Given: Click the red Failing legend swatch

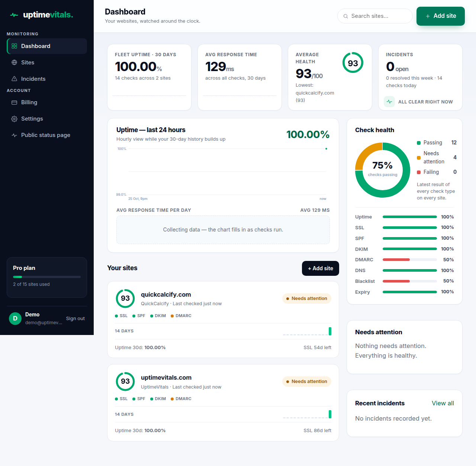Looking at the screenshot, I should [419, 172].
